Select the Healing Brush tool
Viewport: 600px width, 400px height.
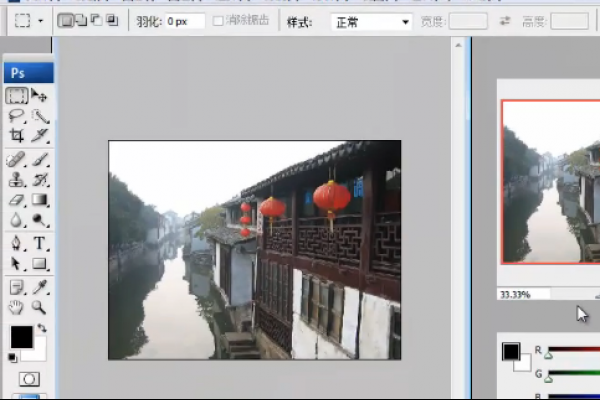click(x=16, y=160)
